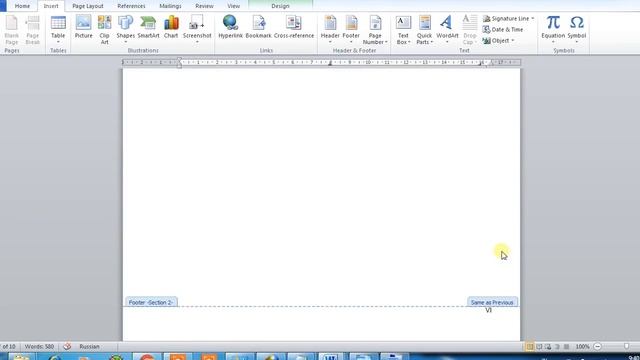Click the zoom slider handle
This screenshot has height=360, width=640.
pos(627,347)
